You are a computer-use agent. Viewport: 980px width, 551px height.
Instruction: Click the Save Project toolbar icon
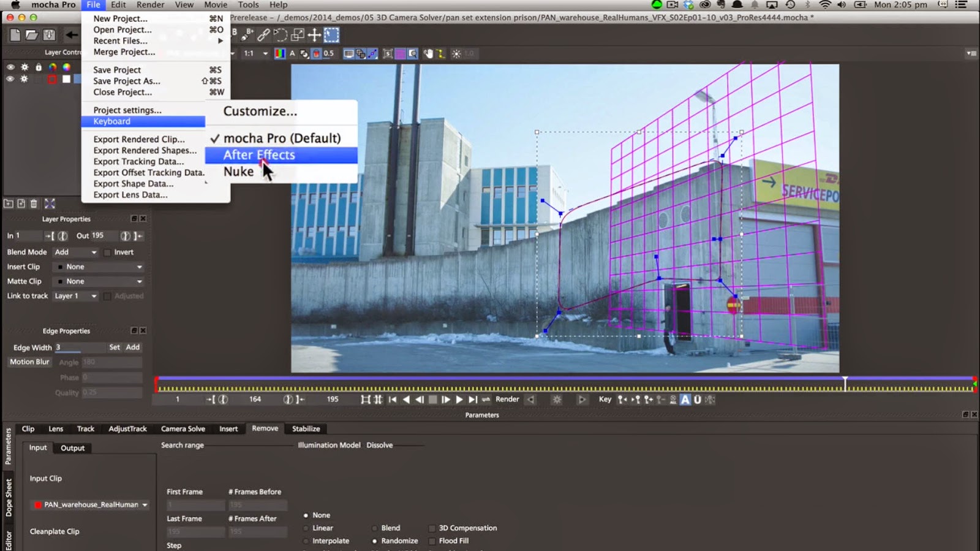49,35
